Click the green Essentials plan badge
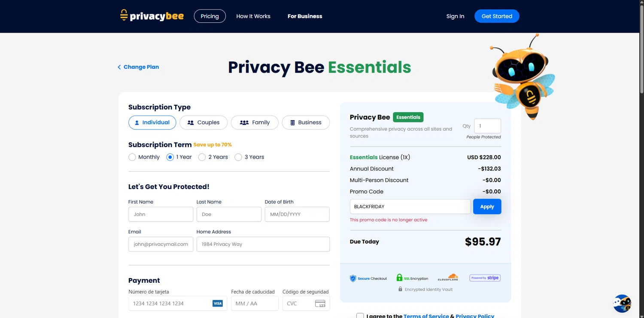The width and height of the screenshot is (644, 318). (408, 117)
